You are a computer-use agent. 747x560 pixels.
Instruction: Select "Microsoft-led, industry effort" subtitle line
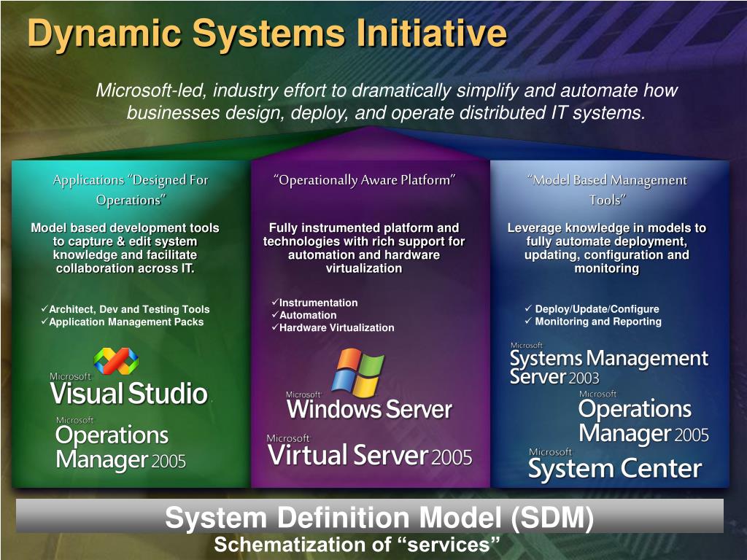point(387,90)
